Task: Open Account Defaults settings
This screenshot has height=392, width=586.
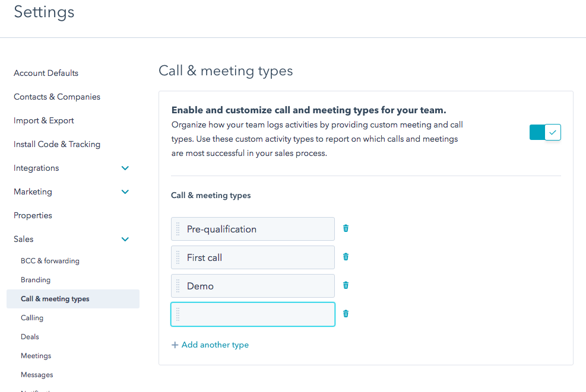Action: point(46,73)
